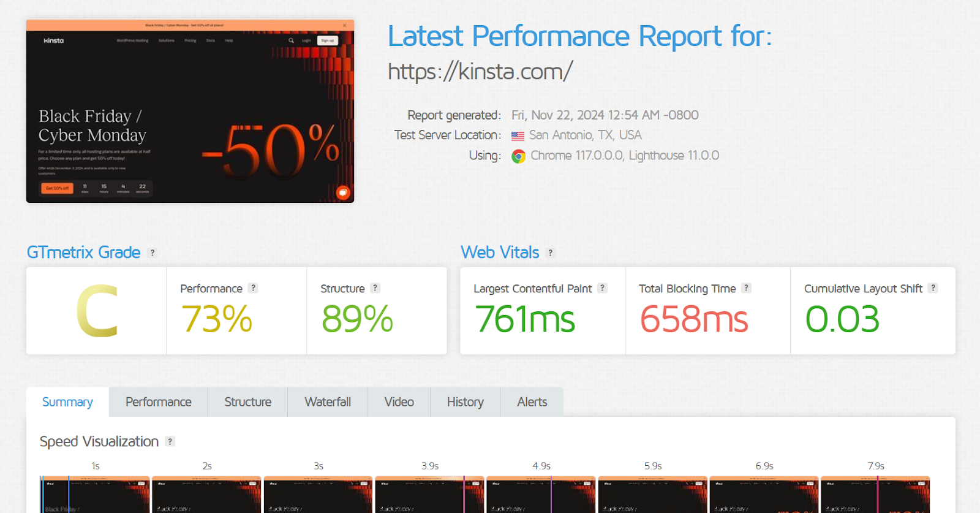Select the 3.9s filmstrip frame
980x513 pixels.
click(429, 494)
